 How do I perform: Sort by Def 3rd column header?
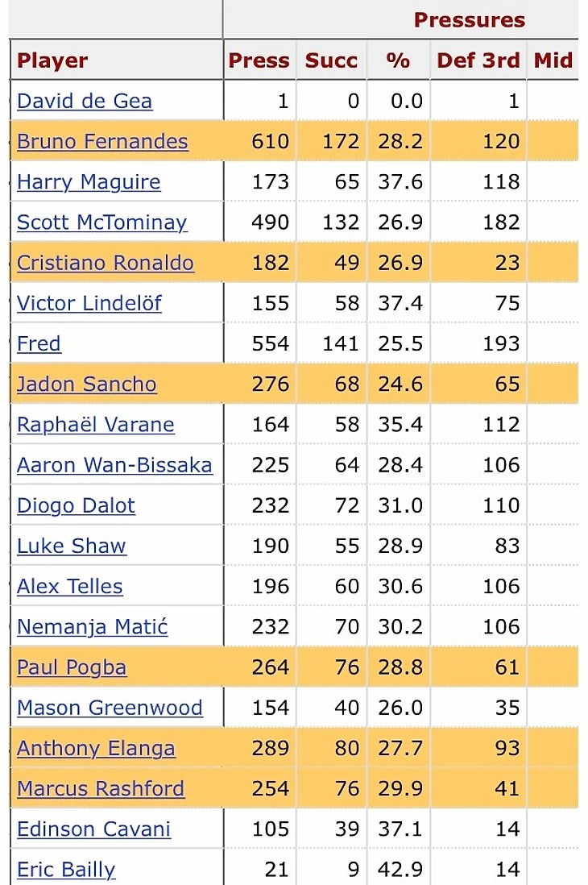tap(478, 60)
